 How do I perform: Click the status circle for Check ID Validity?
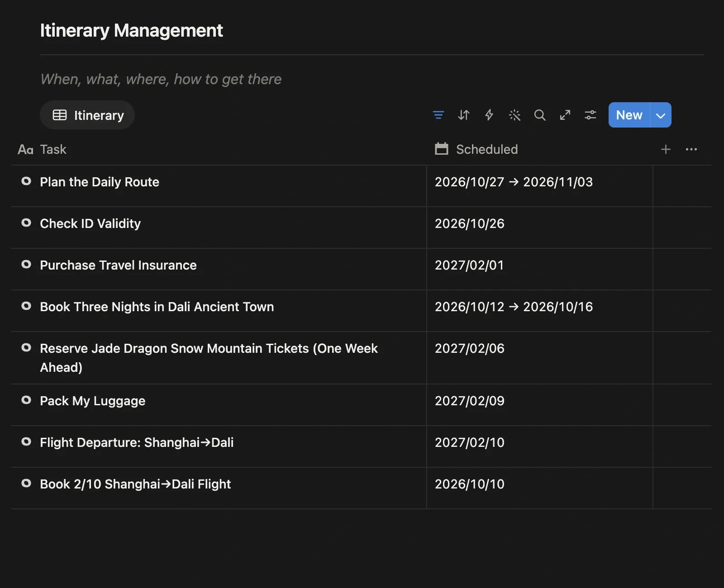[x=26, y=223]
